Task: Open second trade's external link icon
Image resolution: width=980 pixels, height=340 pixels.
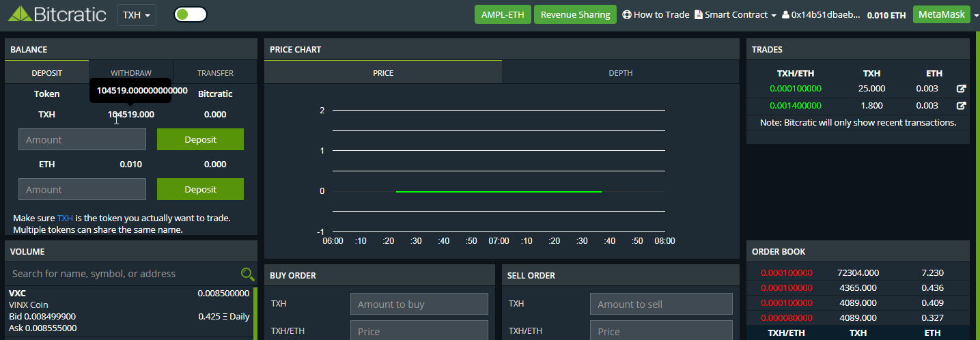Action: point(961,106)
